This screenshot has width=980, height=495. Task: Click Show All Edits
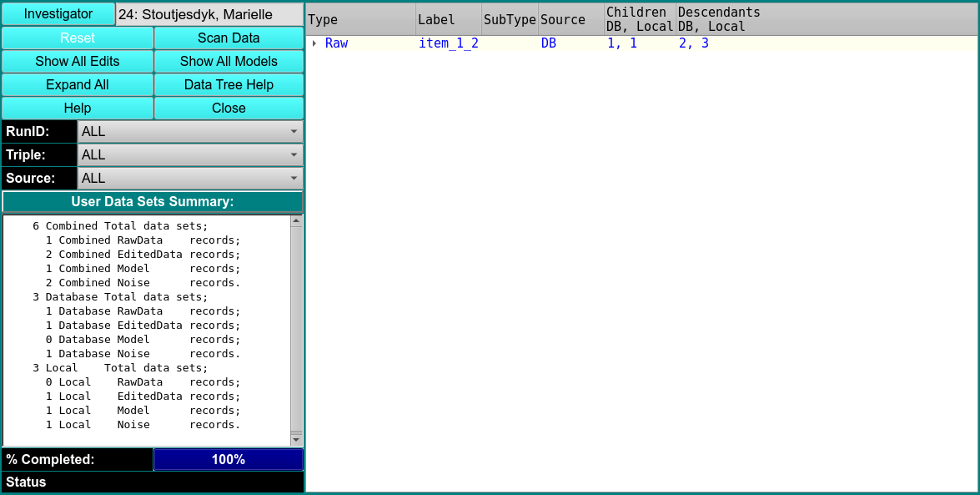tap(78, 62)
